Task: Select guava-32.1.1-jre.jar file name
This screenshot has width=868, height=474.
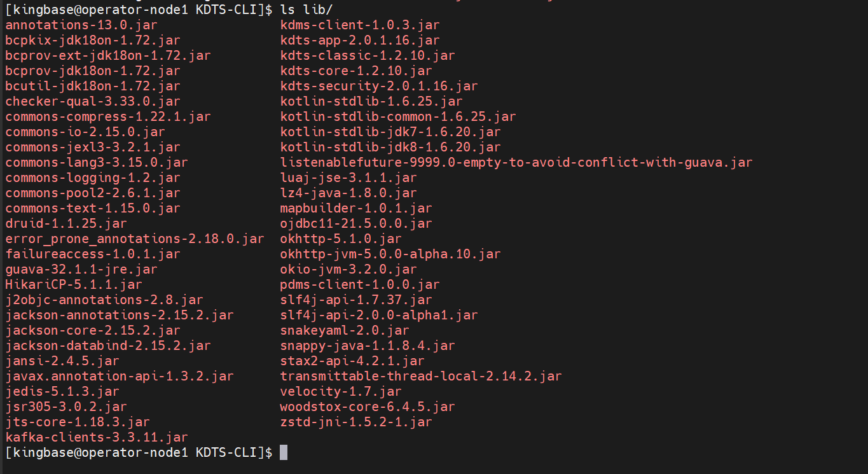Action: pyautogui.click(x=81, y=269)
